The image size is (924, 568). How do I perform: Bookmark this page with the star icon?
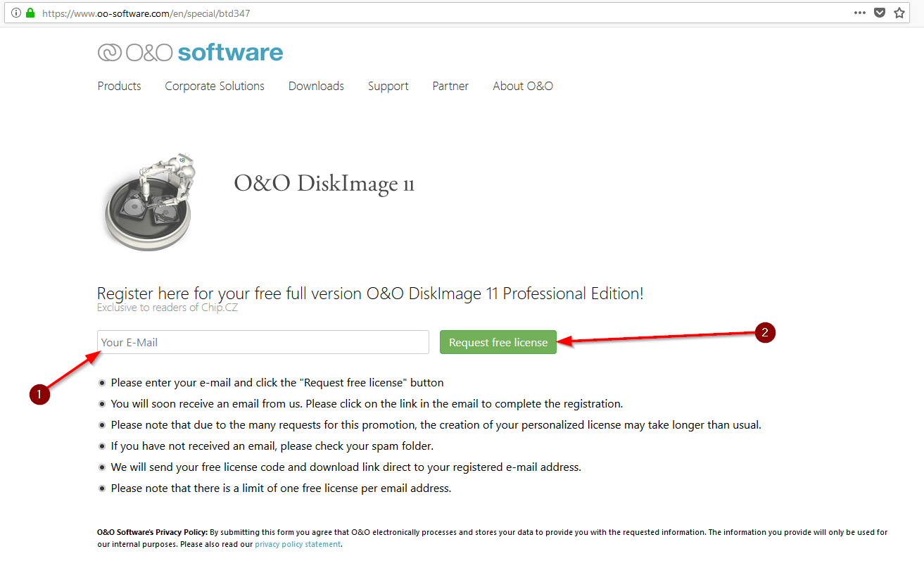[899, 13]
